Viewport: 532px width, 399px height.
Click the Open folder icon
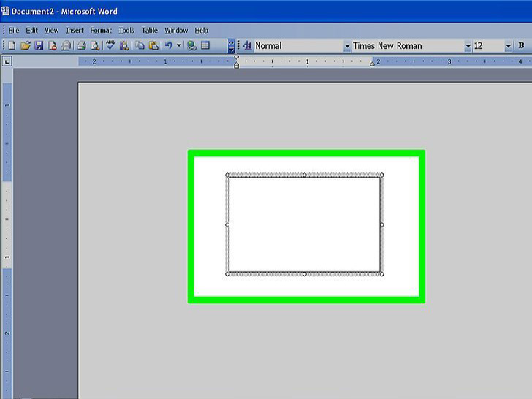(26, 46)
